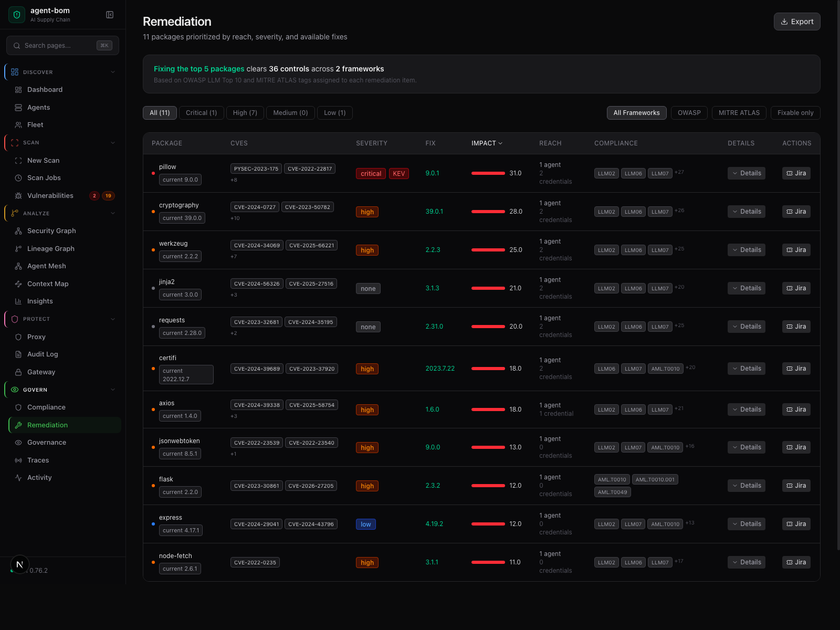840x630 pixels.
Task: Click the AML.T0049 compliance tag on flask
Action: click(x=612, y=492)
